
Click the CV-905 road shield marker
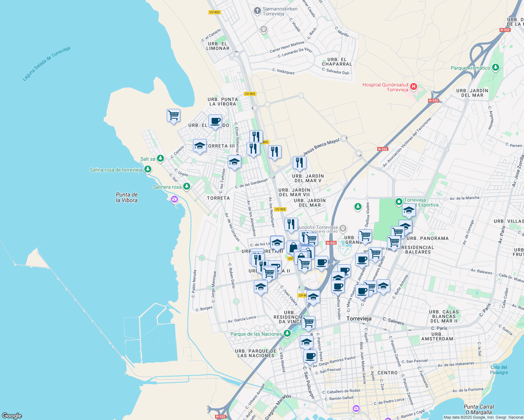click(250, 94)
